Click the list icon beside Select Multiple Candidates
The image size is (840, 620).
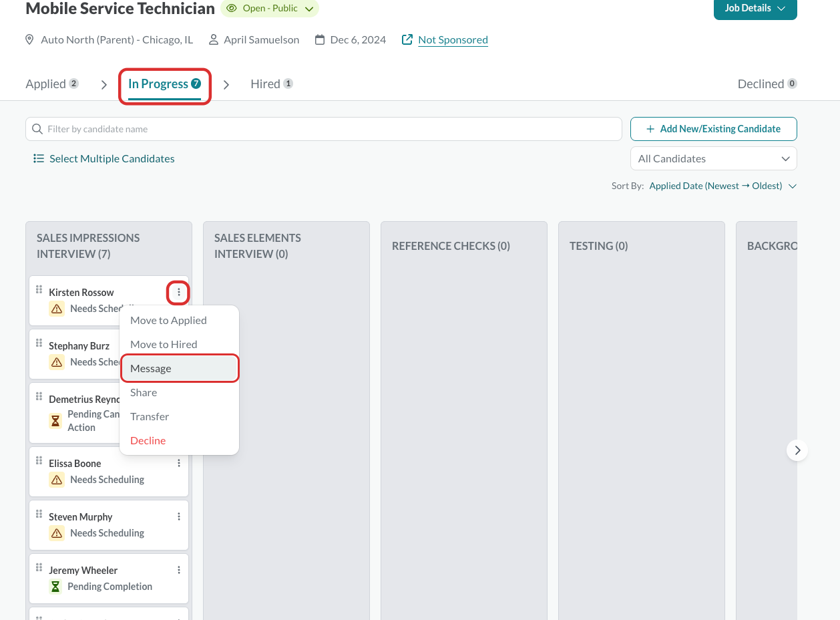click(x=39, y=159)
